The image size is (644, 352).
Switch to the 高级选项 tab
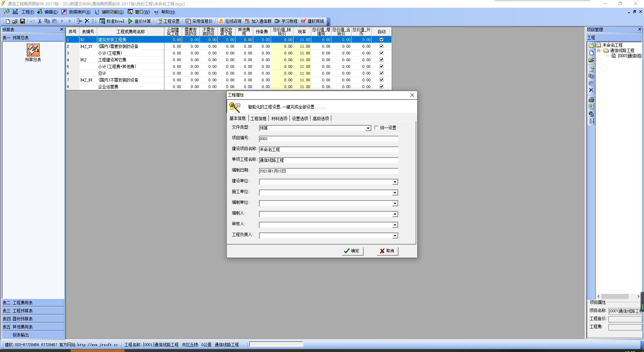pyautogui.click(x=321, y=119)
